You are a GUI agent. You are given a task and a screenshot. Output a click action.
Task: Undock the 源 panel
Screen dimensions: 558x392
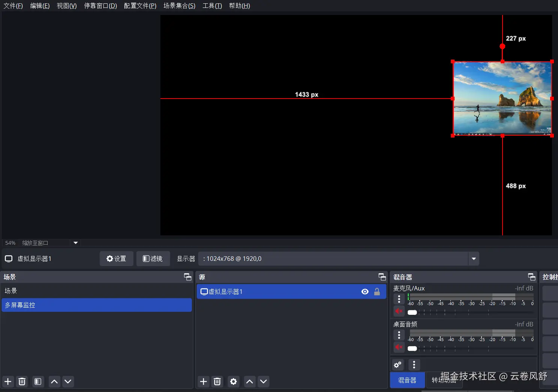[382, 277]
